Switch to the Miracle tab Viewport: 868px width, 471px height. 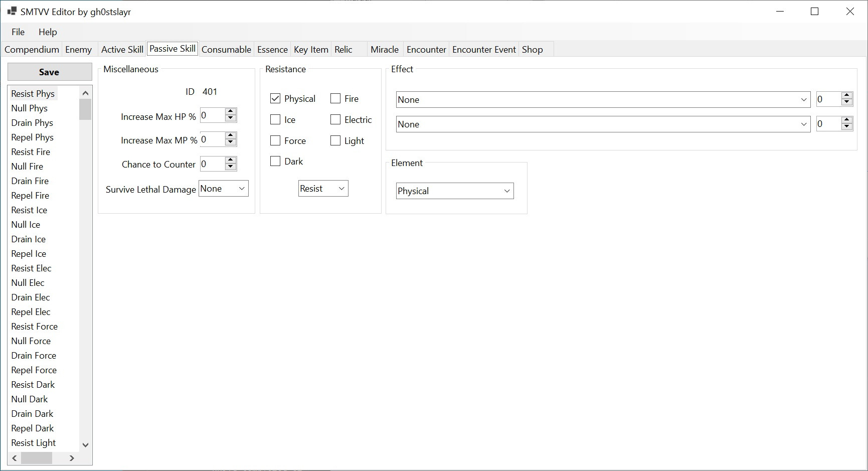pos(385,49)
